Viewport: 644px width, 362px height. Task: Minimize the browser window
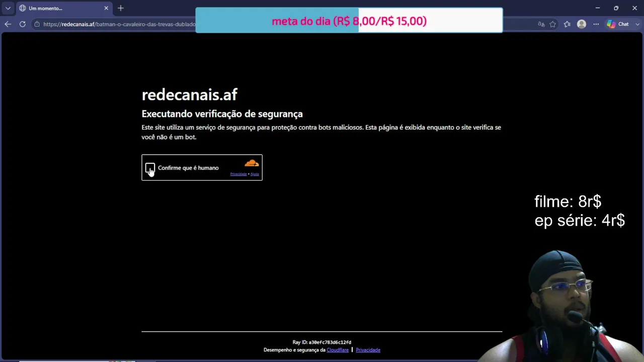click(x=598, y=8)
